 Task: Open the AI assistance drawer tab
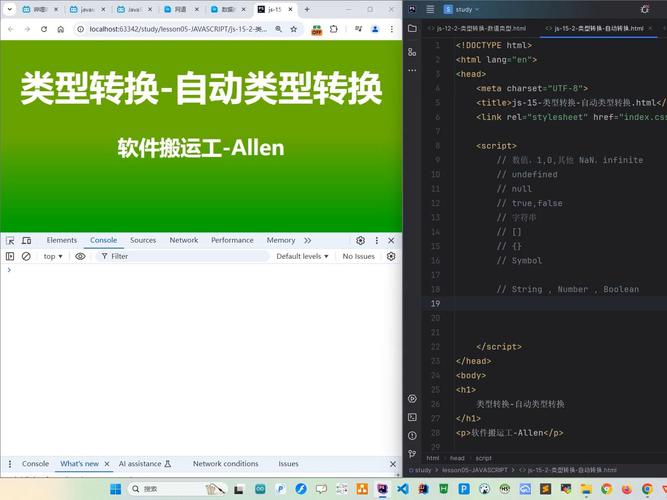145,464
